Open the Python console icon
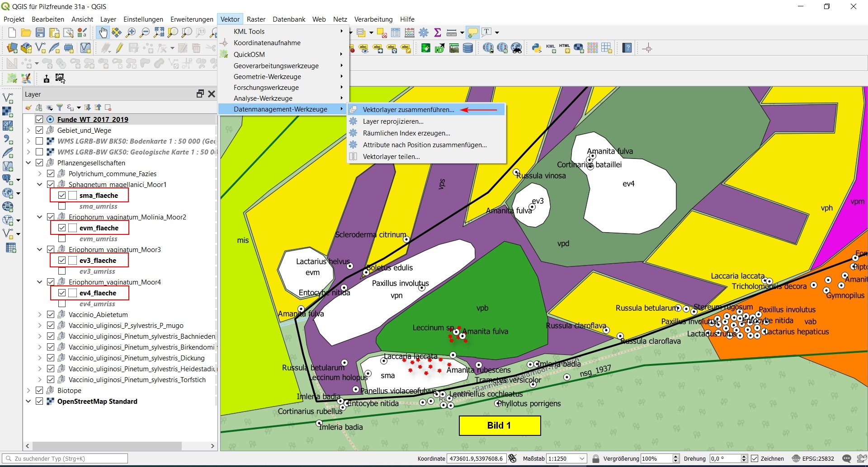868x467 pixels. coord(537,48)
